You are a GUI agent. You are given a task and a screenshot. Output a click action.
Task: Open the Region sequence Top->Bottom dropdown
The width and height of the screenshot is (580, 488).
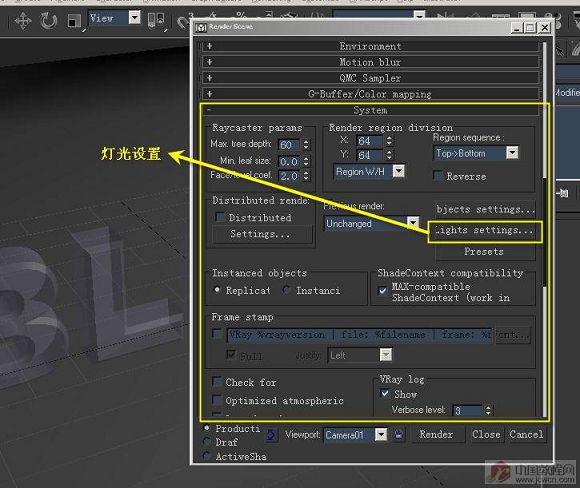[476, 153]
